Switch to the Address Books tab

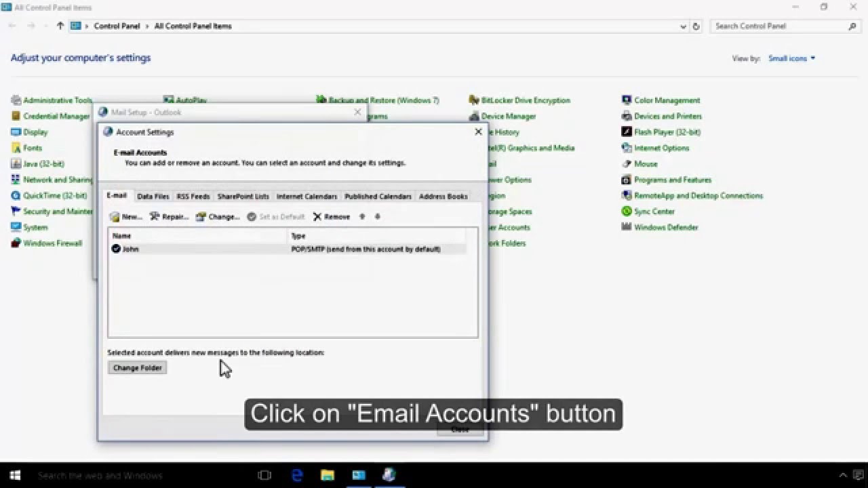[x=443, y=197]
